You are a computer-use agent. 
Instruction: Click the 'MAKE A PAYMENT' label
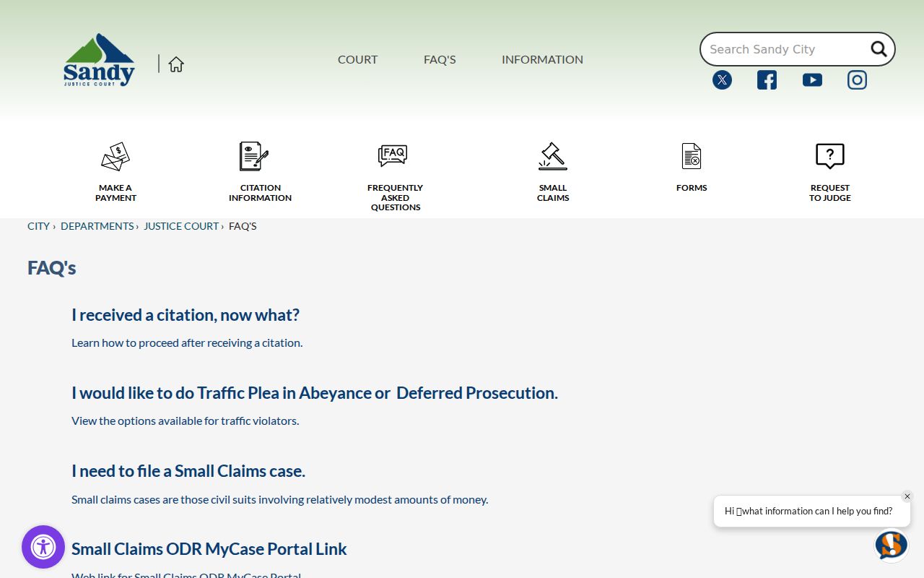[115, 193]
